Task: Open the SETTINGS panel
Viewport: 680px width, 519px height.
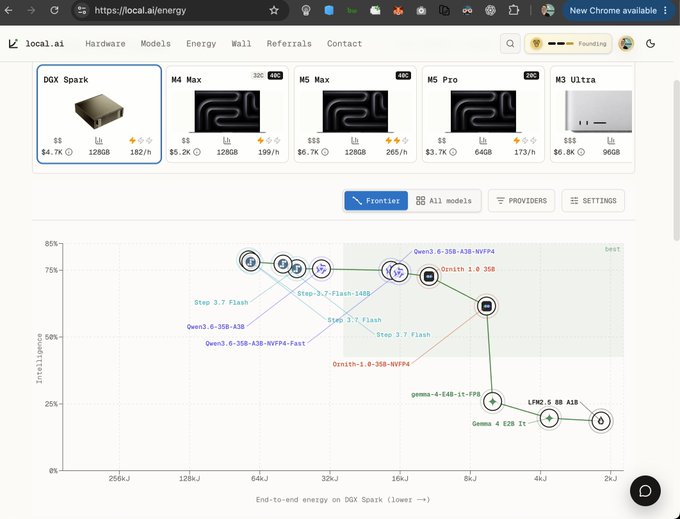Action: point(593,201)
